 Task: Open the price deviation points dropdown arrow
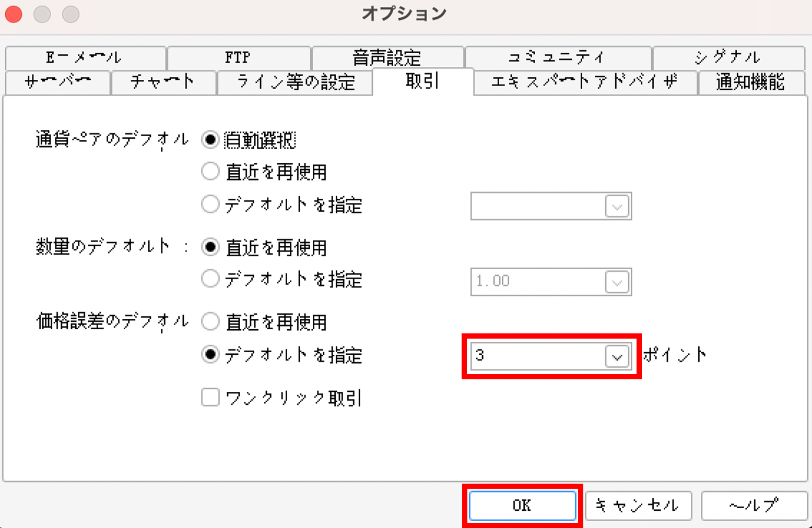(x=617, y=357)
